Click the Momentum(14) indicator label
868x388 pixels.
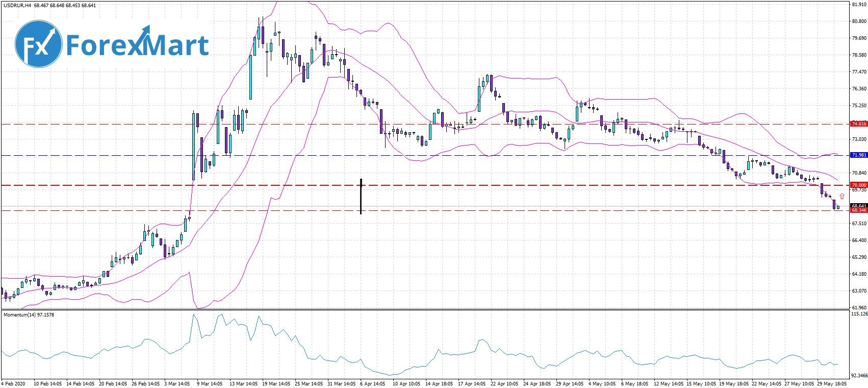coord(29,315)
